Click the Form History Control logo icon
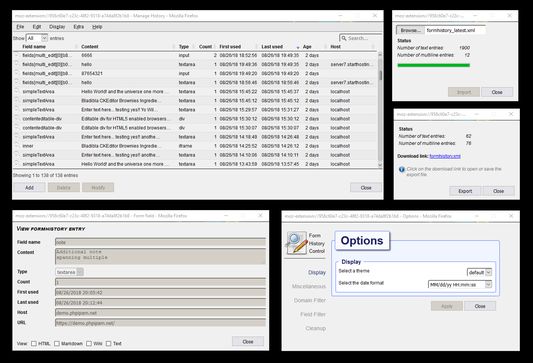Image resolution: width=533 pixels, height=363 pixels. [297, 243]
